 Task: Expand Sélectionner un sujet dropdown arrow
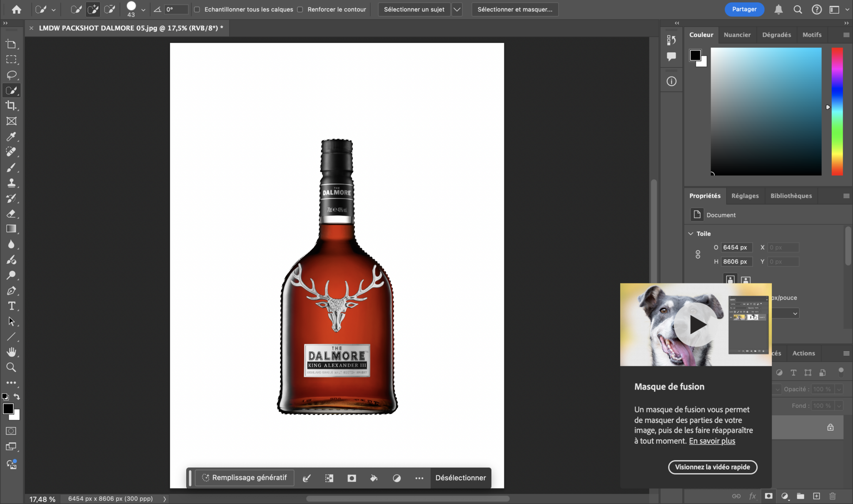457,9
